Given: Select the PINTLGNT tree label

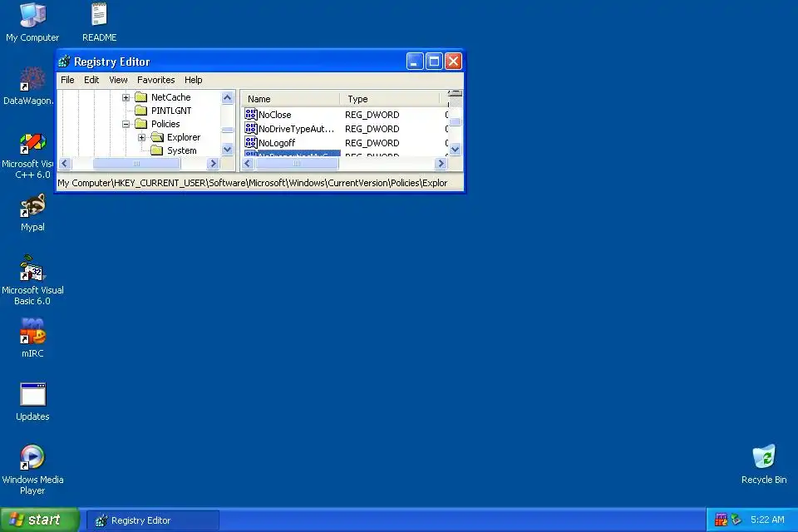Looking at the screenshot, I should click(x=171, y=111).
